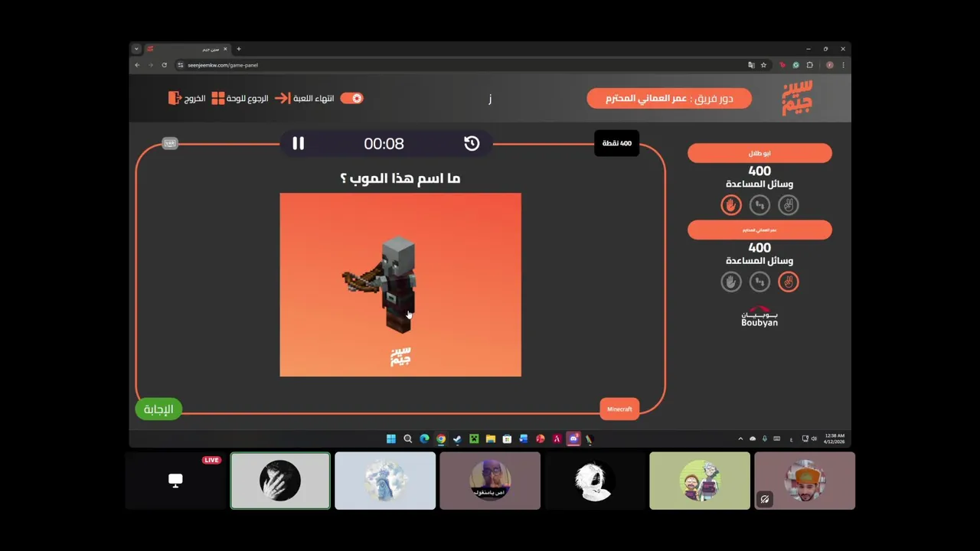
Task: Open Microsoft Store from the taskbar
Action: point(507,439)
